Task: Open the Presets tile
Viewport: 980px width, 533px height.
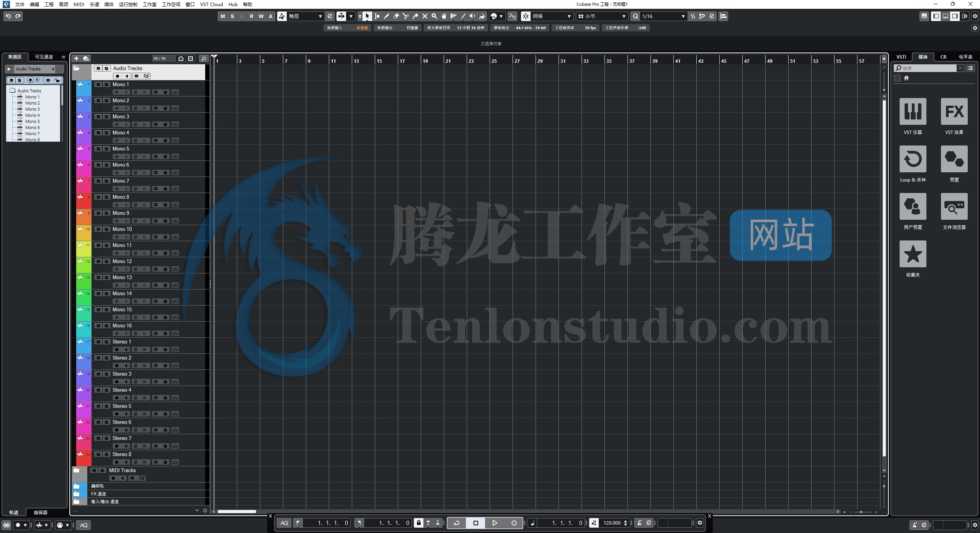Action: pos(954,159)
